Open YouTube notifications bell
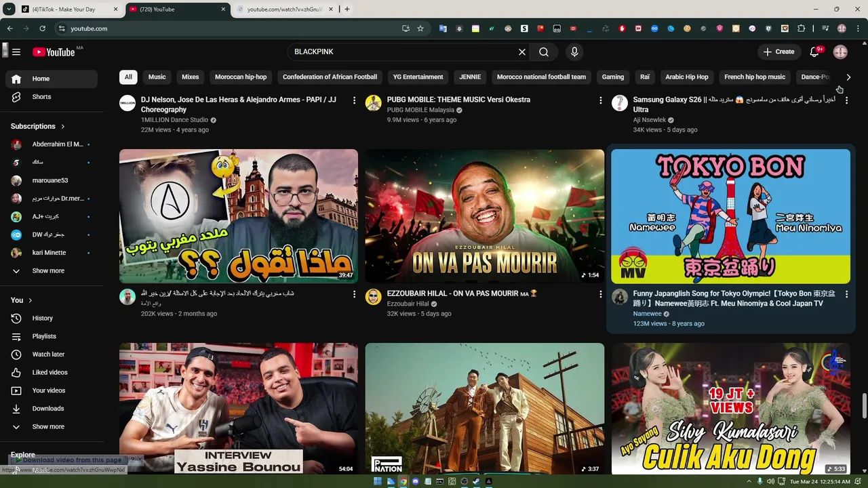Screen dimensions: 868x488 (x=814, y=52)
